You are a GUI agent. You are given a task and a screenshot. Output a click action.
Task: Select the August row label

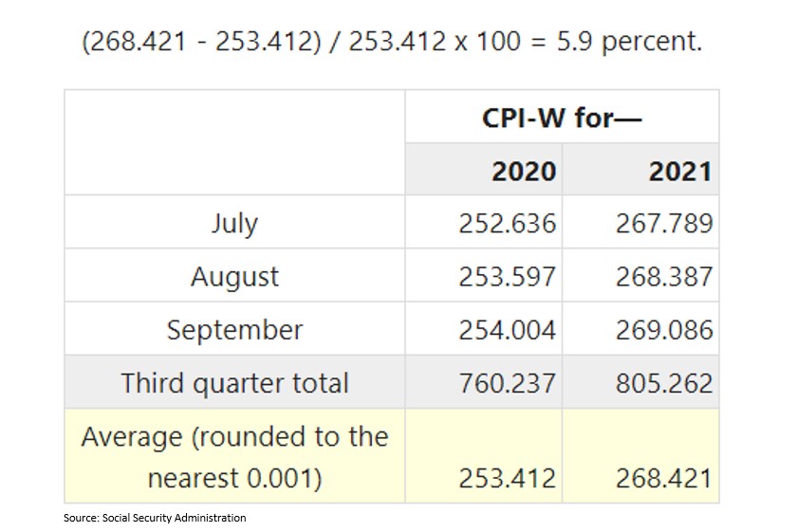coord(234,276)
